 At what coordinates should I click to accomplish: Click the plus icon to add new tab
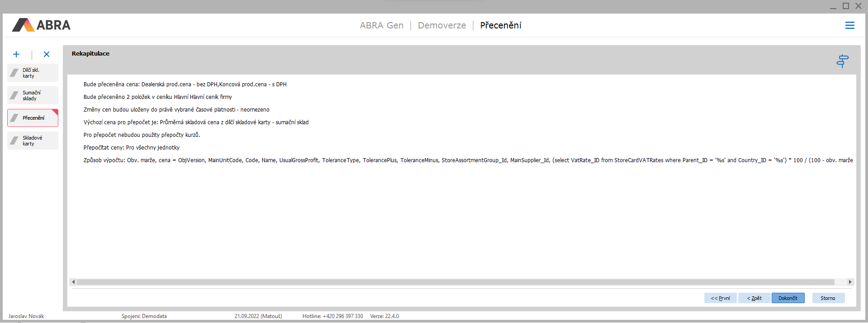(x=16, y=54)
